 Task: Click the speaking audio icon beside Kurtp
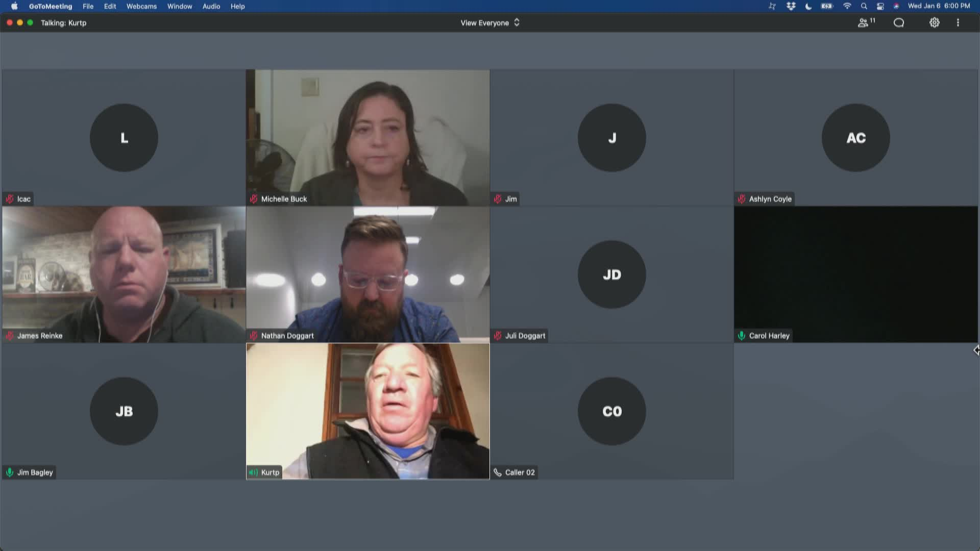[253, 472]
